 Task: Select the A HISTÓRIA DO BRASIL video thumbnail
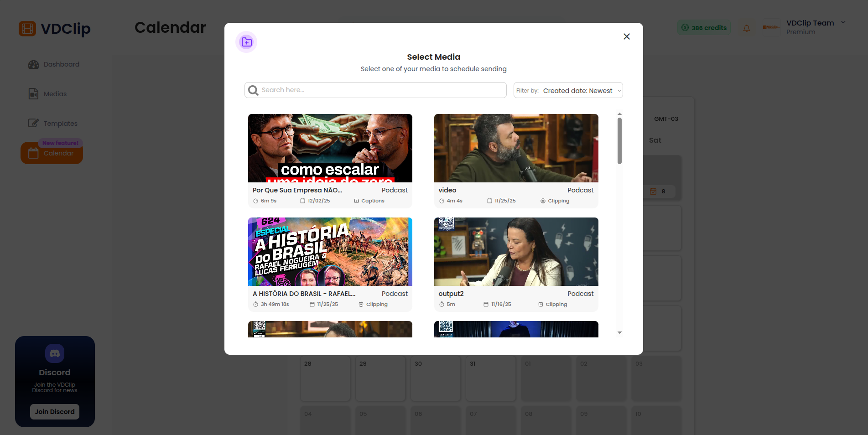tap(330, 251)
